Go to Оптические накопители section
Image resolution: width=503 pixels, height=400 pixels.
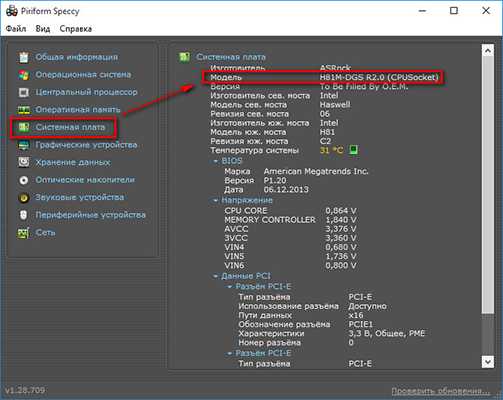85,180
